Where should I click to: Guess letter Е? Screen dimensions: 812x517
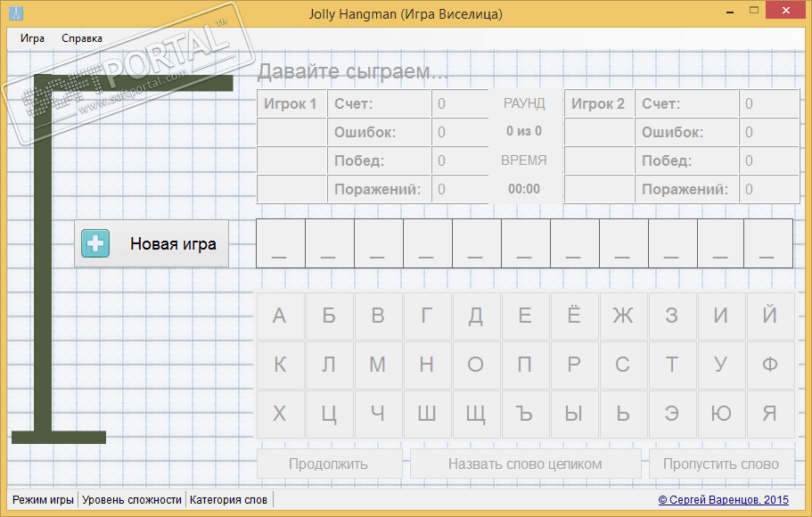[x=525, y=316]
